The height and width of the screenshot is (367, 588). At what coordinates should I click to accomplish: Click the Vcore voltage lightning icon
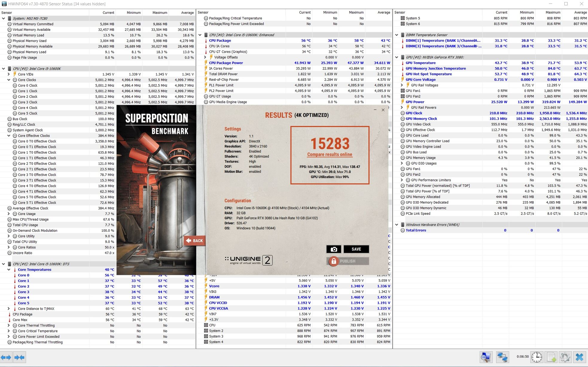pyautogui.click(x=206, y=286)
